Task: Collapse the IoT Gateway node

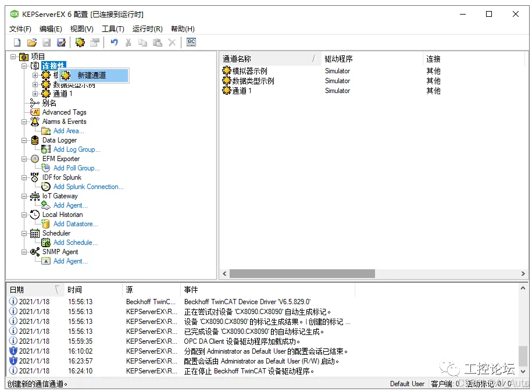Action: tap(24, 196)
